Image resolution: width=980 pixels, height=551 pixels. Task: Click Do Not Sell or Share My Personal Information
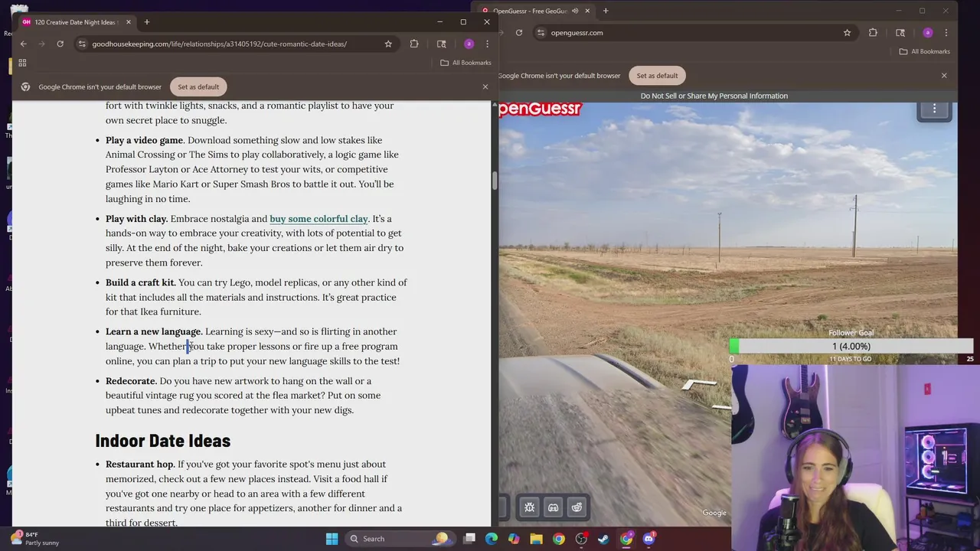[x=714, y=96]
